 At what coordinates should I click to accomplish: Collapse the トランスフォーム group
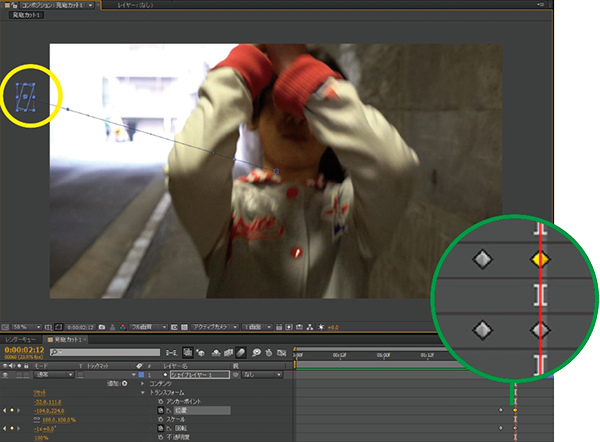143,393
